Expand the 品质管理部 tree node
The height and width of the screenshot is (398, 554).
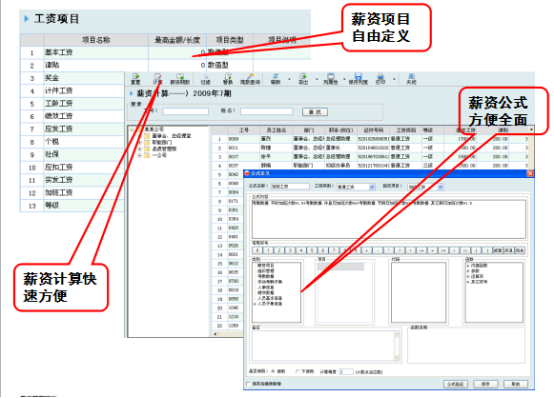pyautogui.click(x=140, y=149)
